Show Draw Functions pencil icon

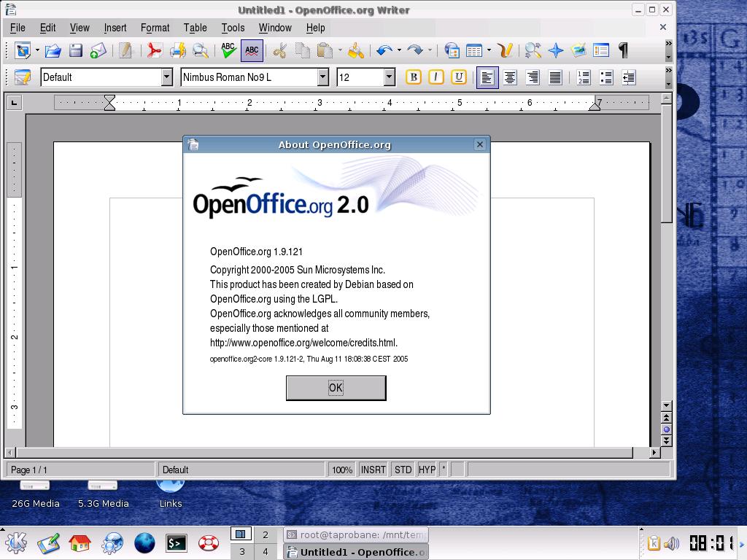pyautogui.click(x=505, y=50)
